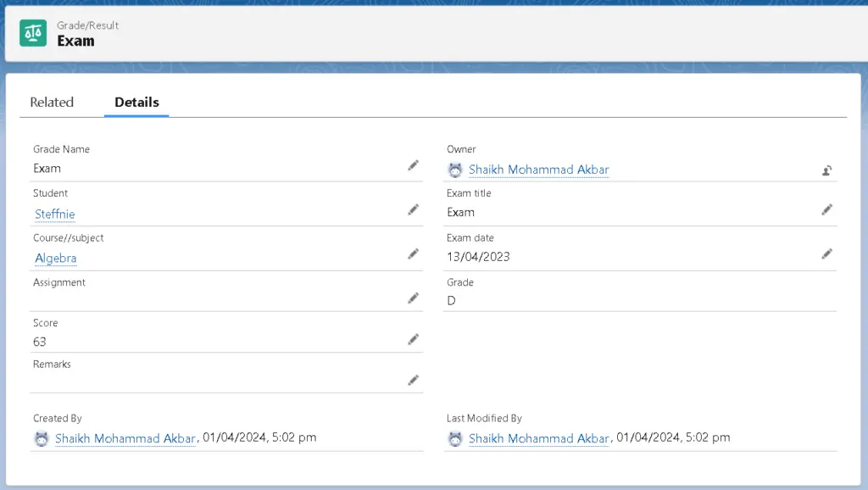Screen dimensions: 868x490
Task: Click Shaikh Mohammad Akbar under Created By
Action: [x=125, y=438]
